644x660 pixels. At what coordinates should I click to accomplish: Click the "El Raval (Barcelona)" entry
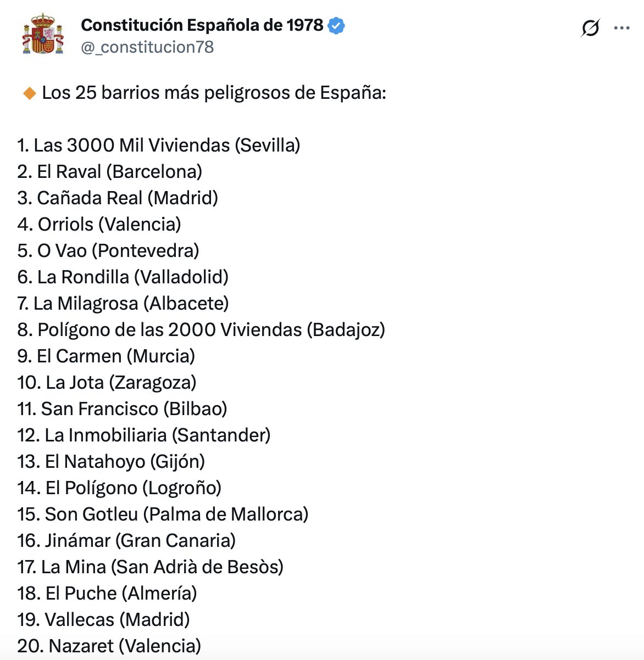coord(110,172)
